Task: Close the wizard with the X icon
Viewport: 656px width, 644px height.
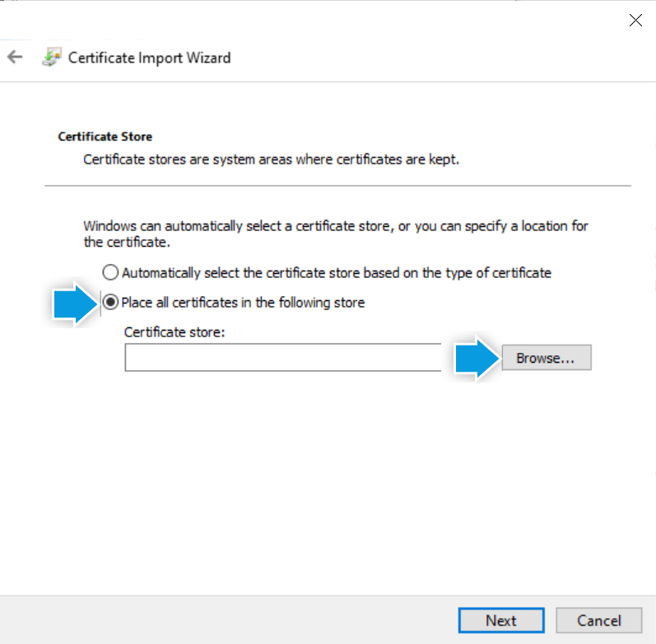Action: click(x=635, y=20)
